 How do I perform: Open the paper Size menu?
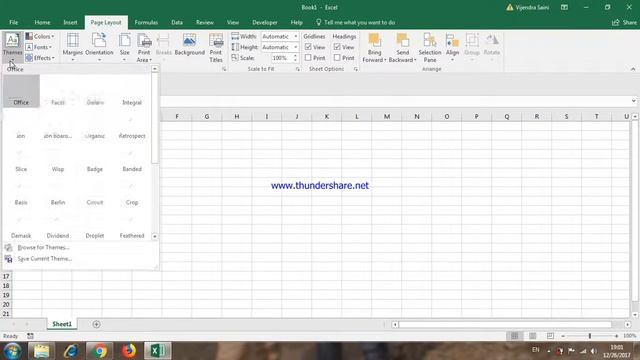[x=124, y=48]
